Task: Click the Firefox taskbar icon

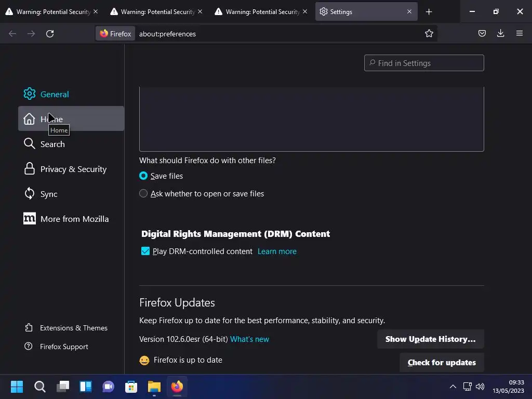Action: coord(177,387)
